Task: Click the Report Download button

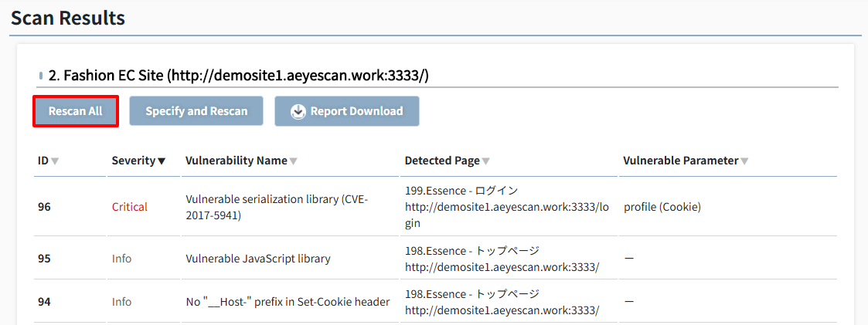Action: pyautogui.click(x=347, y=111)
